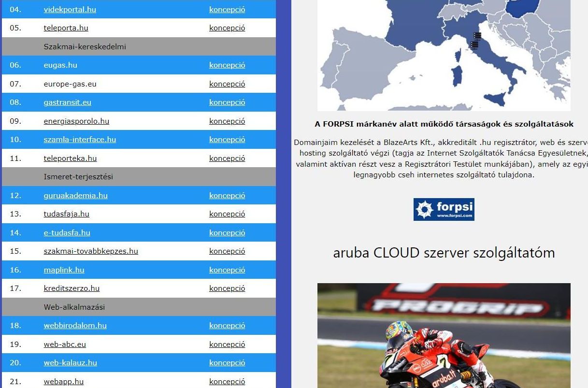
Task: Open the koncepció link for kreditszerzo.hu
Action: coord(227,288)
